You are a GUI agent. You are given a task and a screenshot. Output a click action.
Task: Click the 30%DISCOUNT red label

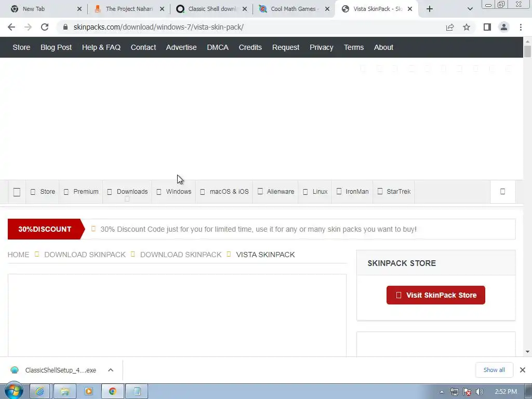[46, 229]
